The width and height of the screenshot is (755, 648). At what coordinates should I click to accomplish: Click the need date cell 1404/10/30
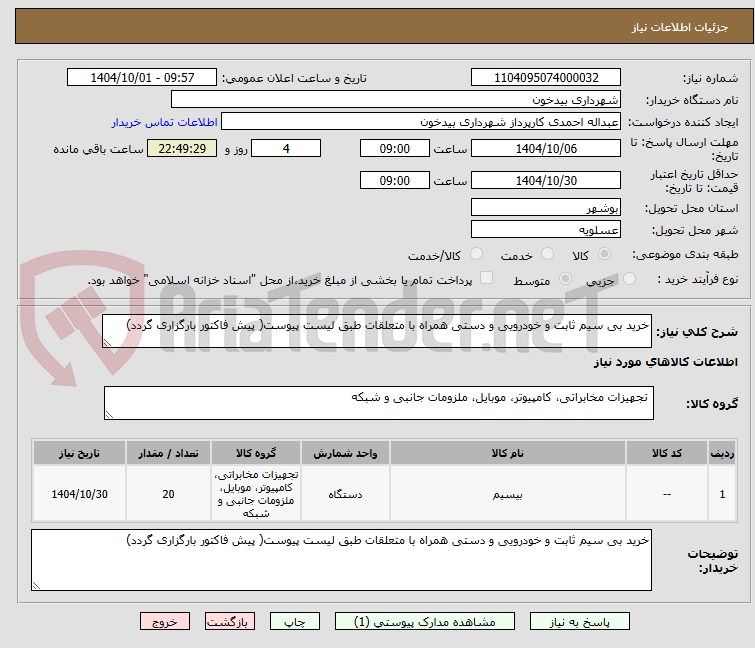pyautogui.click(x=79, y=494)
